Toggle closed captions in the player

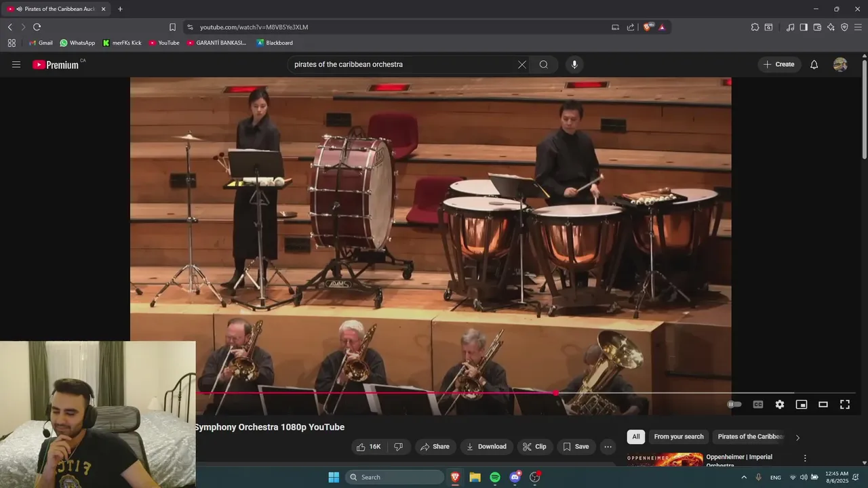tap(758, 405)
